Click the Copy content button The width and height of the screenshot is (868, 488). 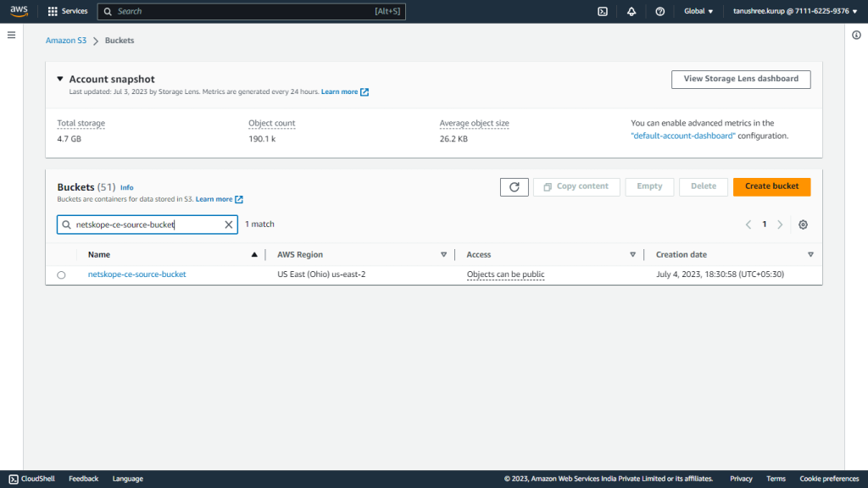tap(576, 187)
